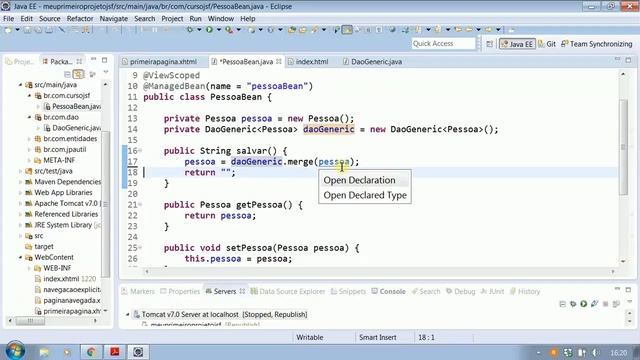Click the Data Source Explorer tab
The width and height of the screenshot is (640, 360).
point(288,291)
